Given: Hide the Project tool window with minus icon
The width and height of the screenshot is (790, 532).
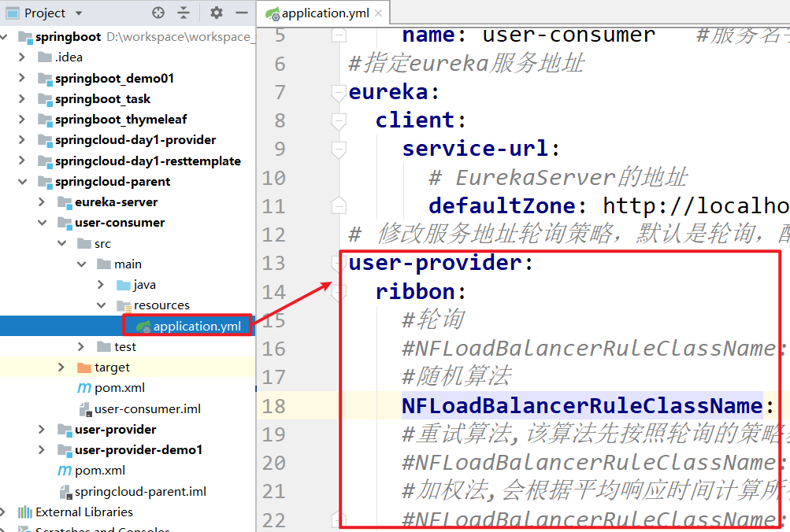Looking at the screenshot, I should coord(241,13).
